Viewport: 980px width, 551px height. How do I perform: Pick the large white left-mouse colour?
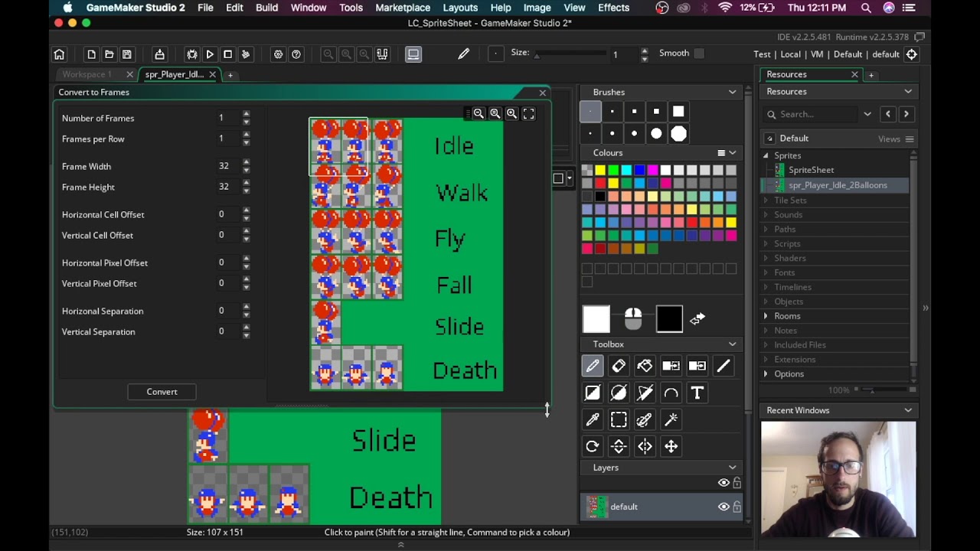point(596,319)
